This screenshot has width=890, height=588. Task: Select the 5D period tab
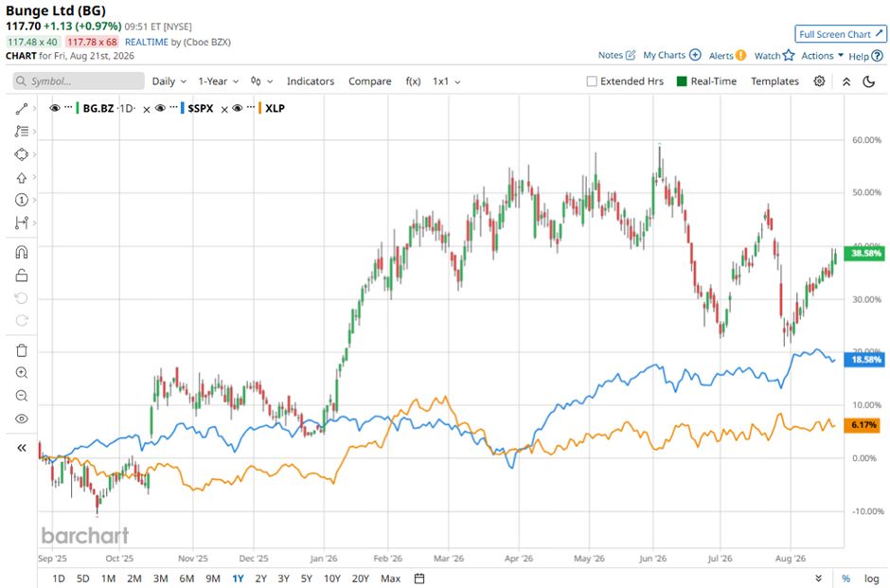[x=83, y=579]
